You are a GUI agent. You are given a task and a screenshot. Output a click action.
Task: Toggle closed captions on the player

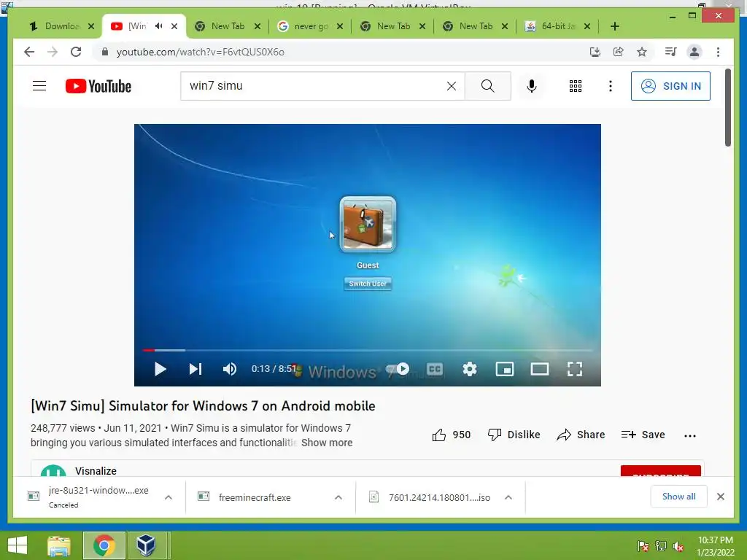pyautogui.click(x=435, y=369)
